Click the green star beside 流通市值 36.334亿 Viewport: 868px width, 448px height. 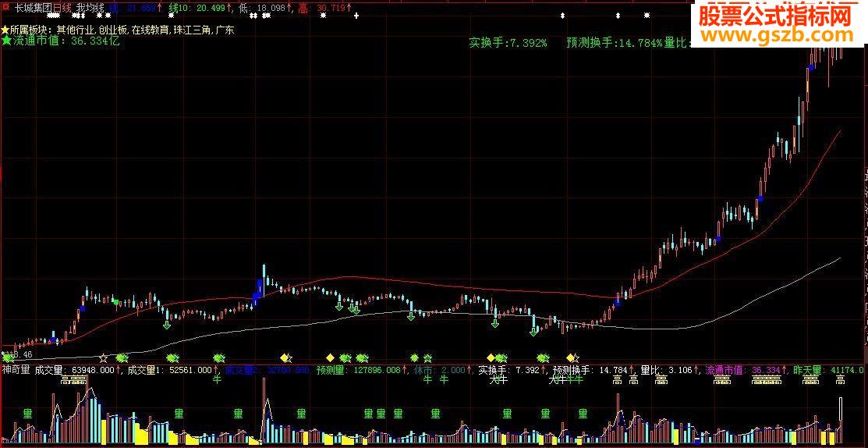click(6, 41)
